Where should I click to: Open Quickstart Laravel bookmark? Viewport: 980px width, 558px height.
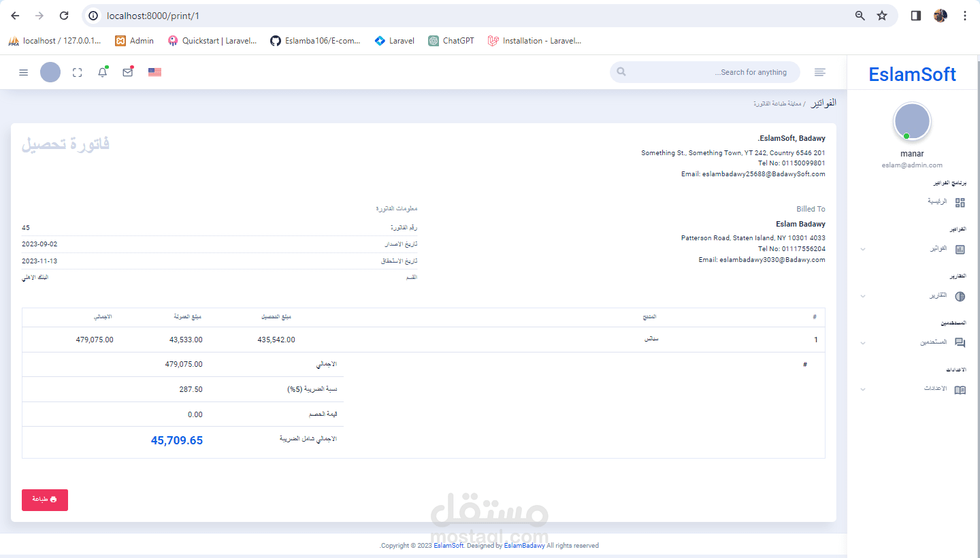[213, 41]
